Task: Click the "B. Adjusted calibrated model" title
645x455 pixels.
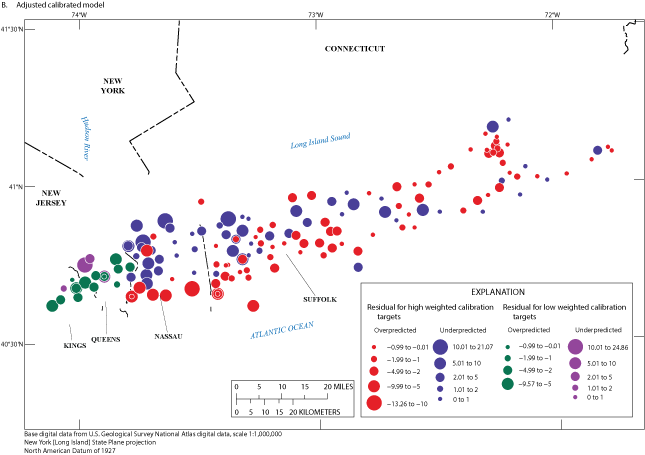Action: [x=52, y=5]
